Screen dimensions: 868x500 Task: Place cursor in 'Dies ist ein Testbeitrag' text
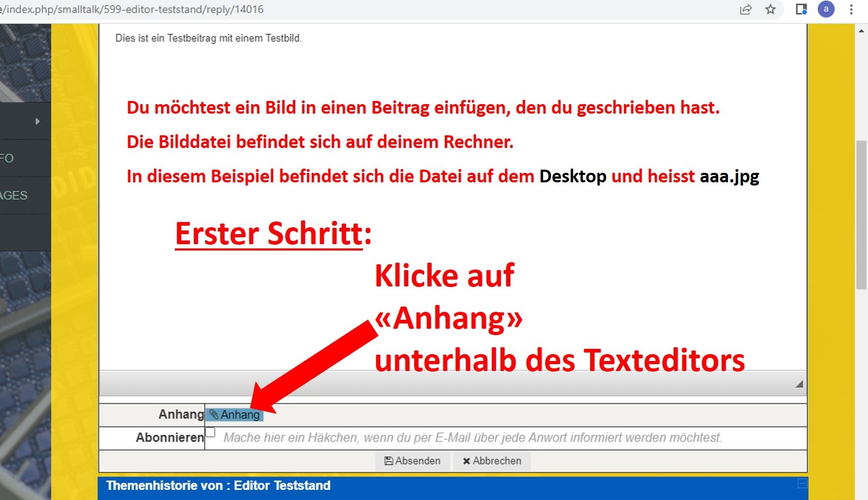tap(208, 39)
